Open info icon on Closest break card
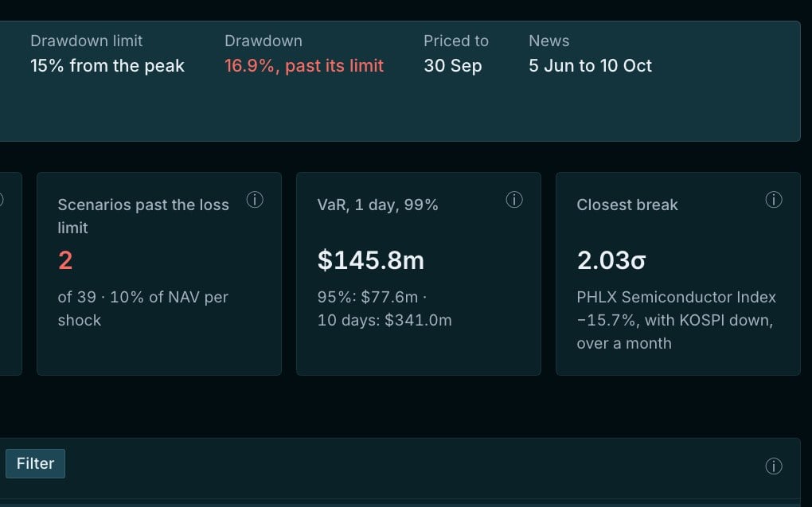 pos(774,200)
